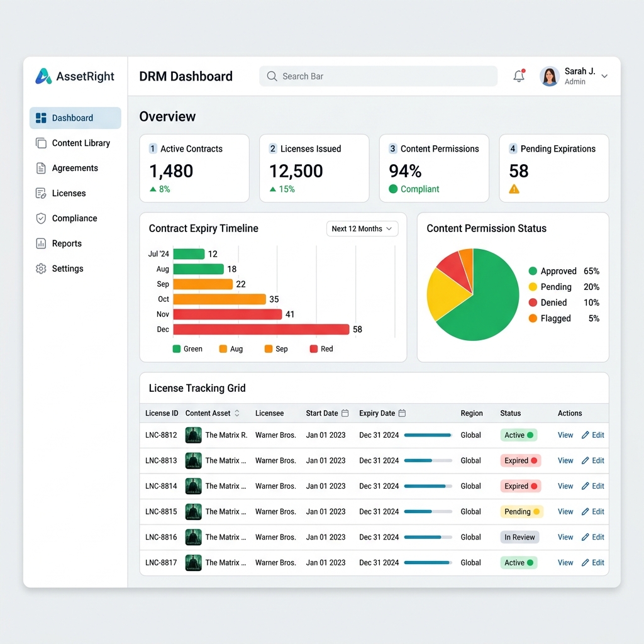644x644 pixels.
Task: Open the Active Contracts card
Action: (x=194, y=169)
